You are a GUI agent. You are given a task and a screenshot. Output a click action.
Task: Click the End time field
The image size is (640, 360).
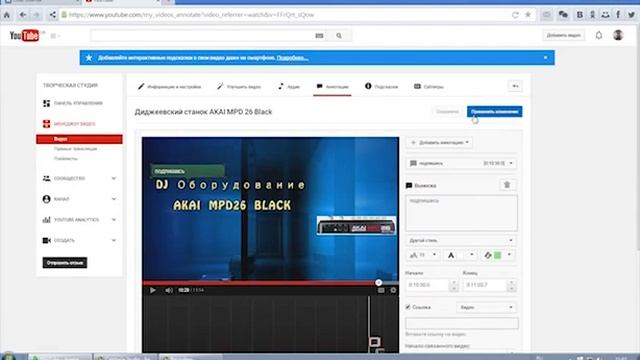[x=485, y=285]
